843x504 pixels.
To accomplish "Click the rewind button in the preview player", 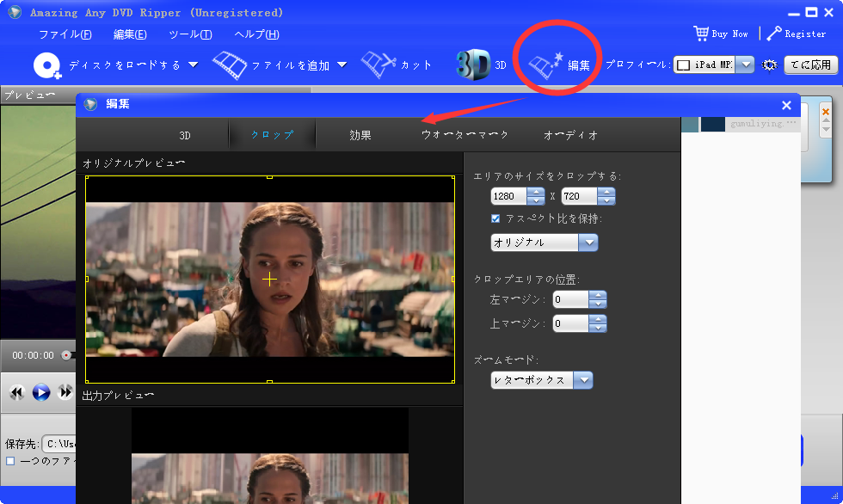I will click(16, 393).
